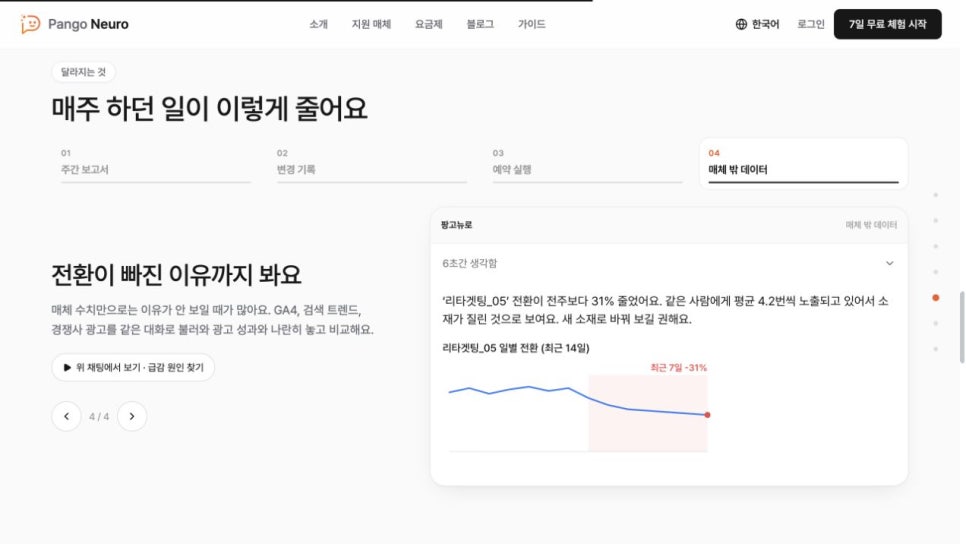Click the 리타겟팅_05 일별 전환 chart title

(x=516, y=348)
